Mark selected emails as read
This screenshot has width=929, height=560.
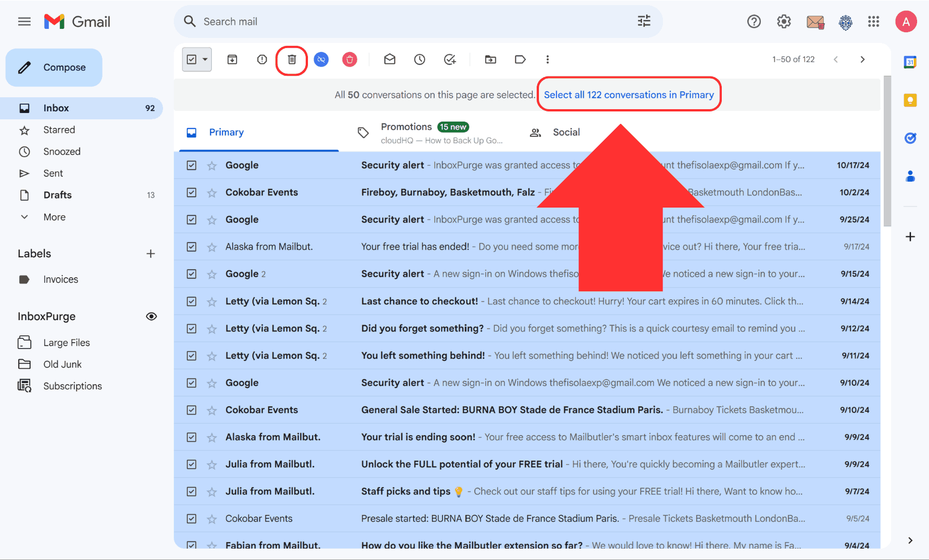tap(389, 59)
